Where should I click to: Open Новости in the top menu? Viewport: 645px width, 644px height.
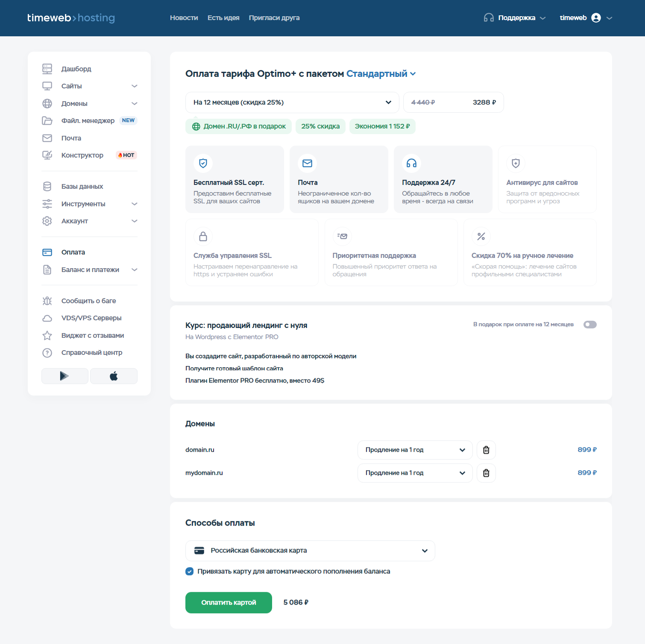point(184,18)
